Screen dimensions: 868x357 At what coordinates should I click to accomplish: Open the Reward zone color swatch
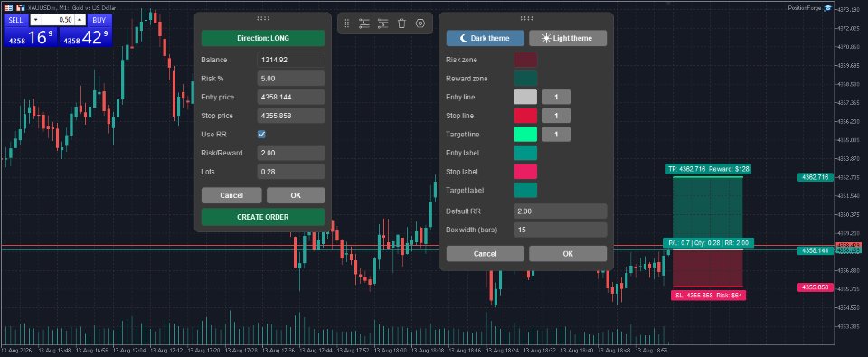[525, 79]
